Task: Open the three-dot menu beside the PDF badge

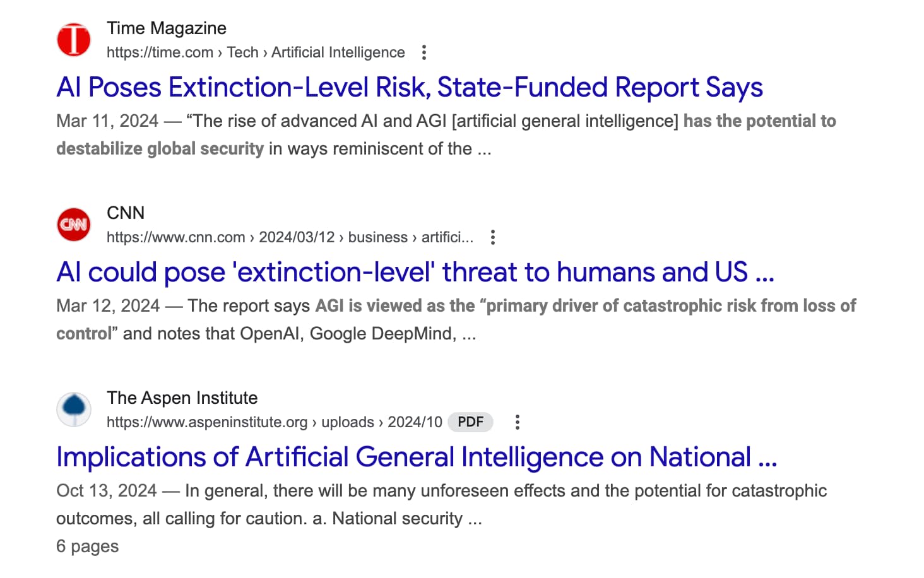Action: [x=518, y=422]
